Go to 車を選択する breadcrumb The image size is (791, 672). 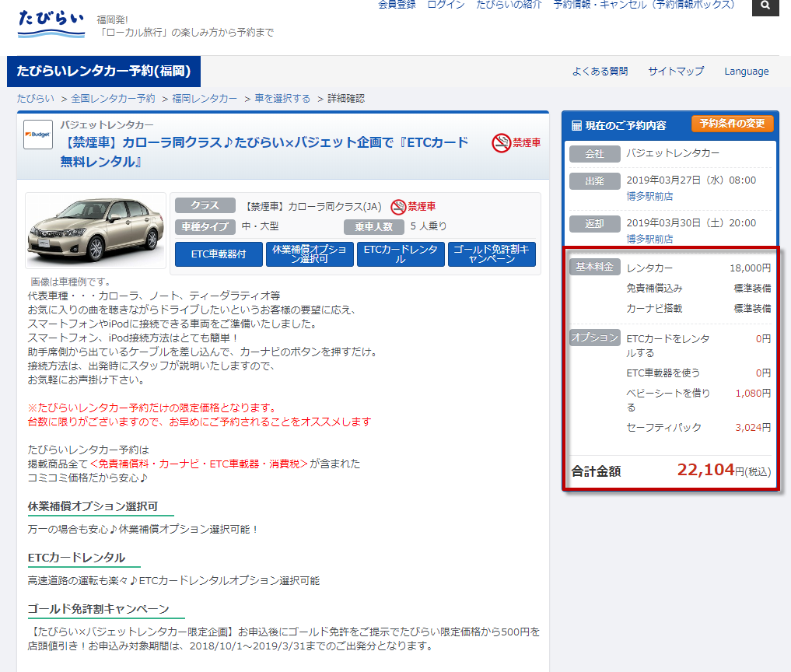(x=282, y=98)
